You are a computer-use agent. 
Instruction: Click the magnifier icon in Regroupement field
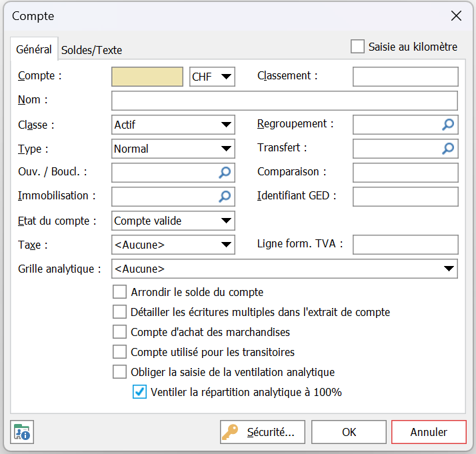click(x=449, y=125)
